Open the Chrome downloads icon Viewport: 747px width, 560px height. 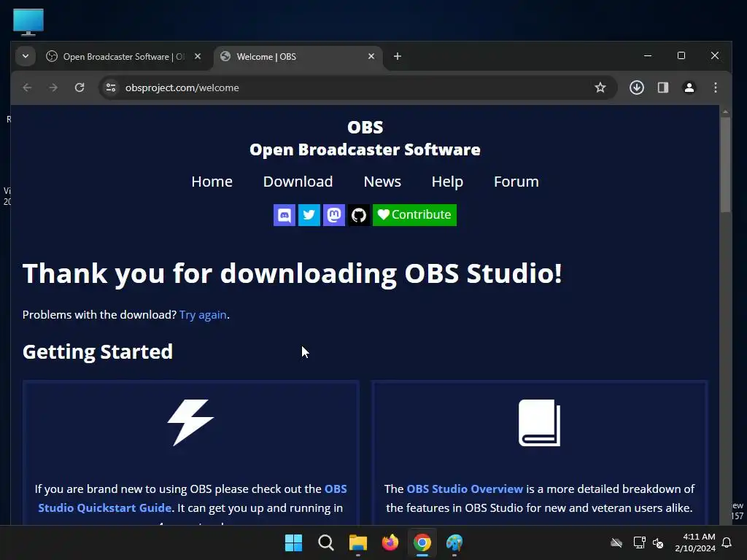tap(636, 87)
